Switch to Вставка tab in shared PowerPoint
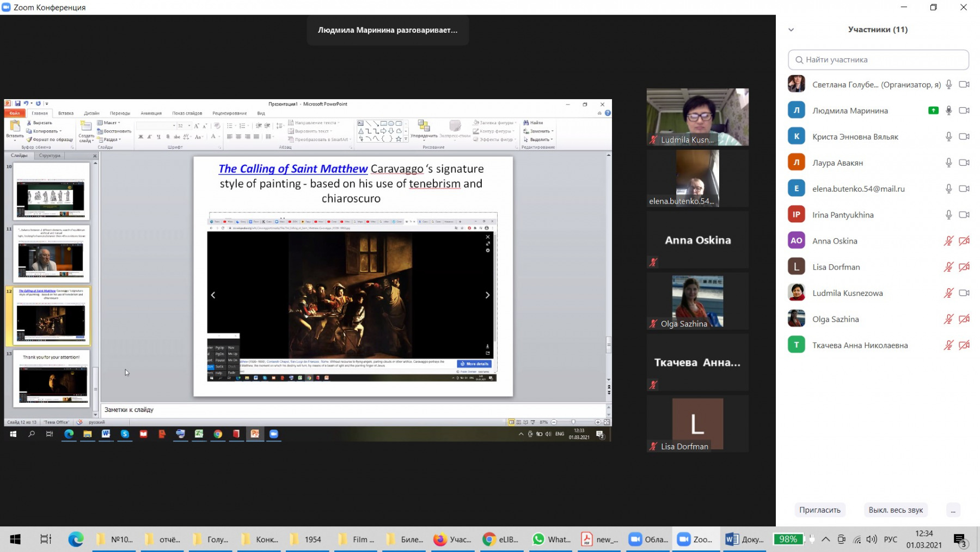980x552 pixels. 66,113
